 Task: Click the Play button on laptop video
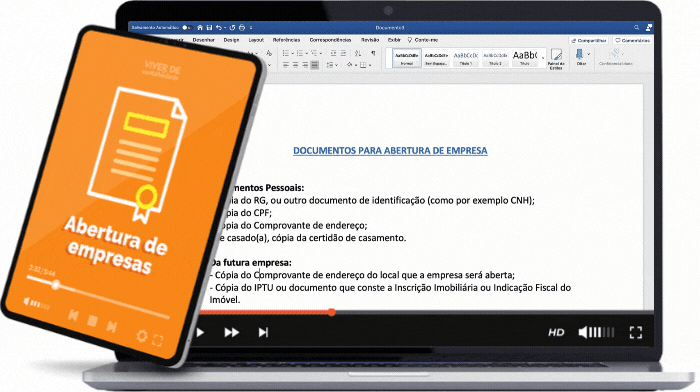click(x=200, y=332)
